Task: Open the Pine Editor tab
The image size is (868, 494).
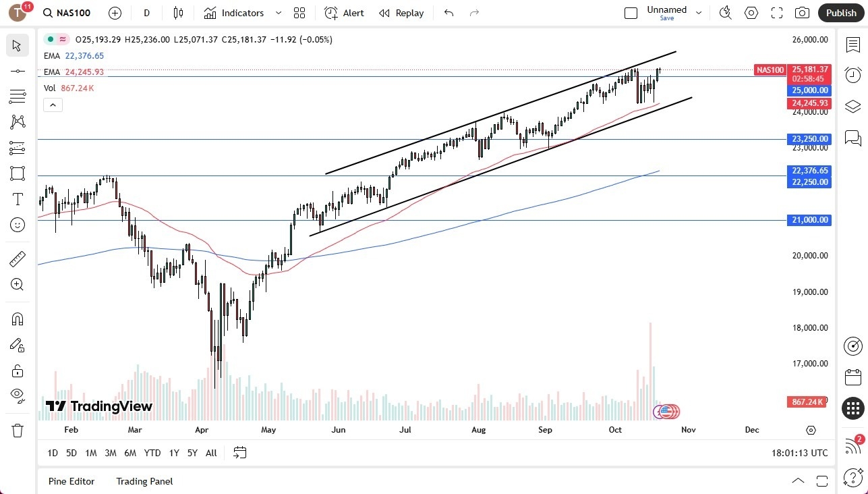Action: 71,481
